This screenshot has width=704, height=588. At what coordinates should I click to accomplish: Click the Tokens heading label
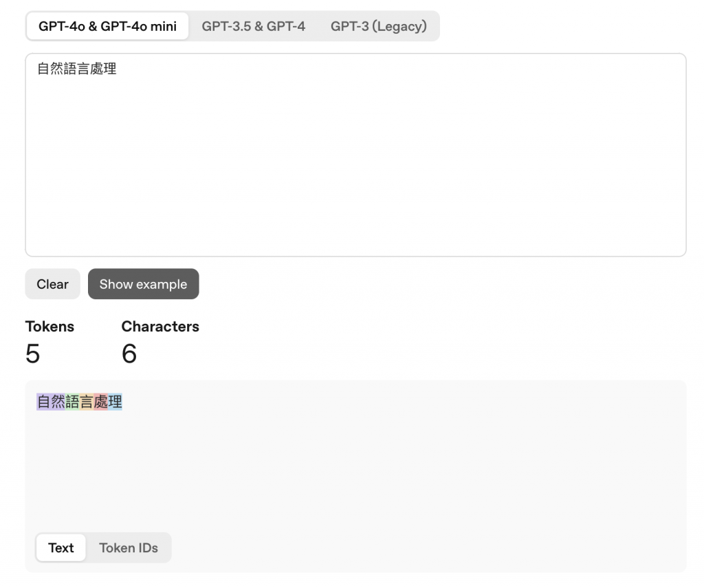(x=49, y=327)
